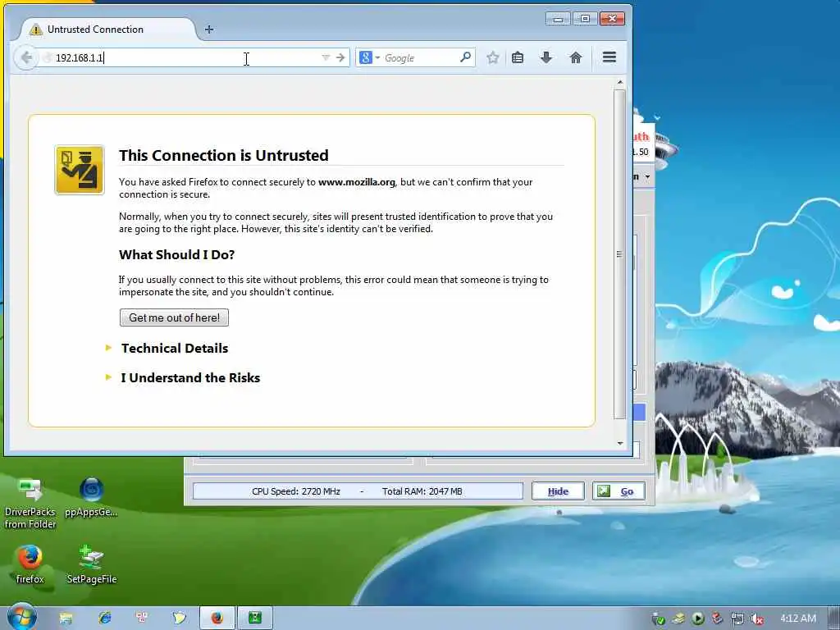Select SetPageFile desktop icon
The width and height of the screenshot is (840, 630).
click(x=91, y=564)
